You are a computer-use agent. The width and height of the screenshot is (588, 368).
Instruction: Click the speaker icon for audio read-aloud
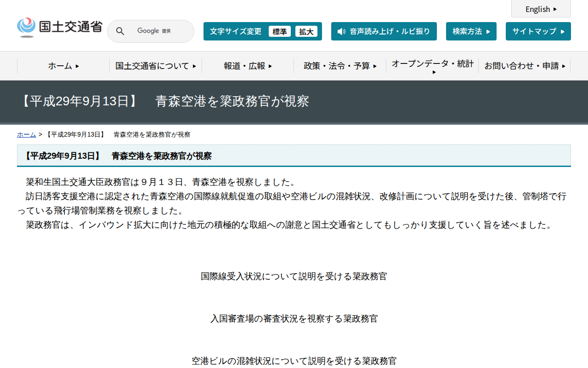coord(340,31)
